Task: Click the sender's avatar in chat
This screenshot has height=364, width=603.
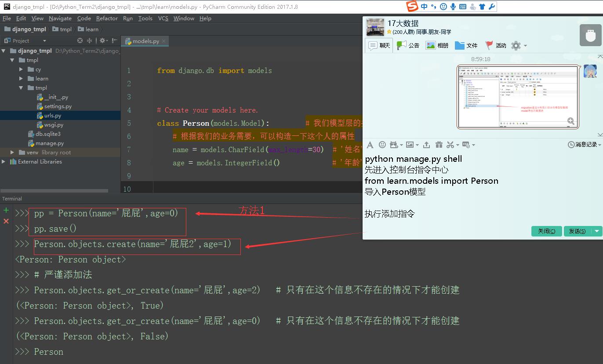Action: (x=590, y=71)
